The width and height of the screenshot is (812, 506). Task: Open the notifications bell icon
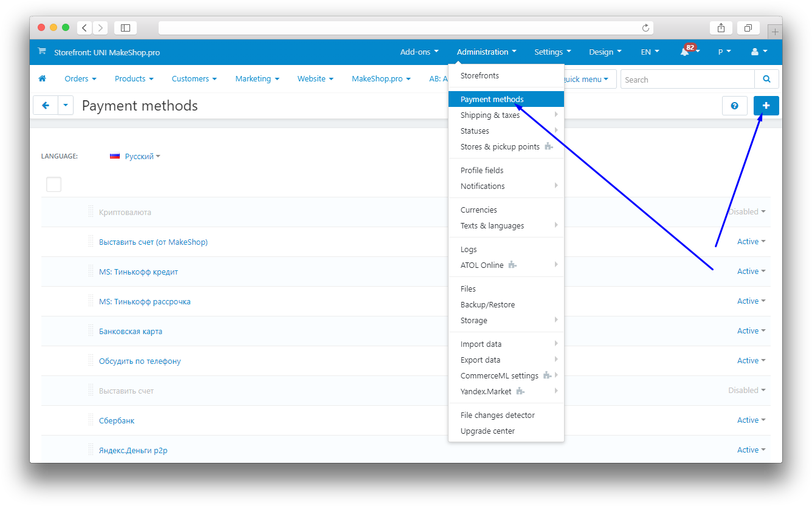click(x=686, y=52)
